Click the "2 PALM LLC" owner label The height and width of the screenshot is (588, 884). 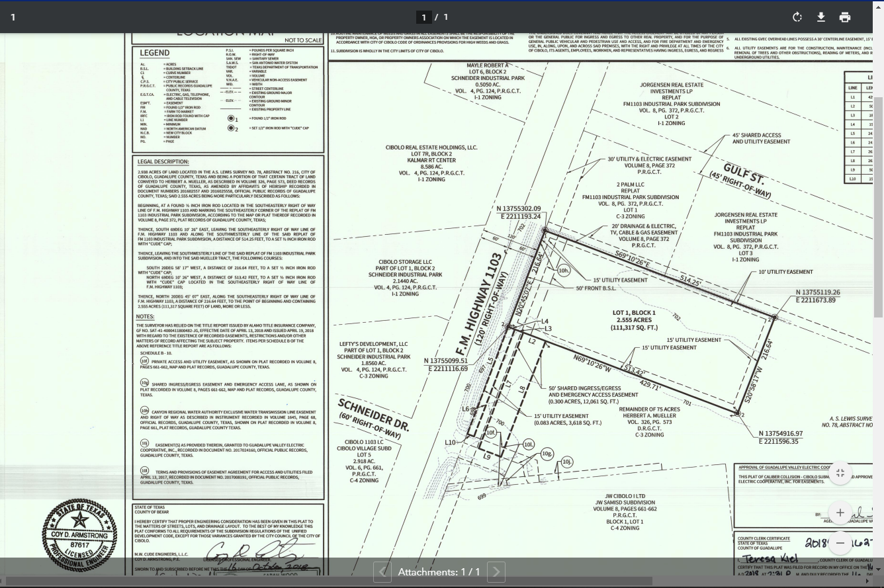pyautogui.click(x=631, y=185)
